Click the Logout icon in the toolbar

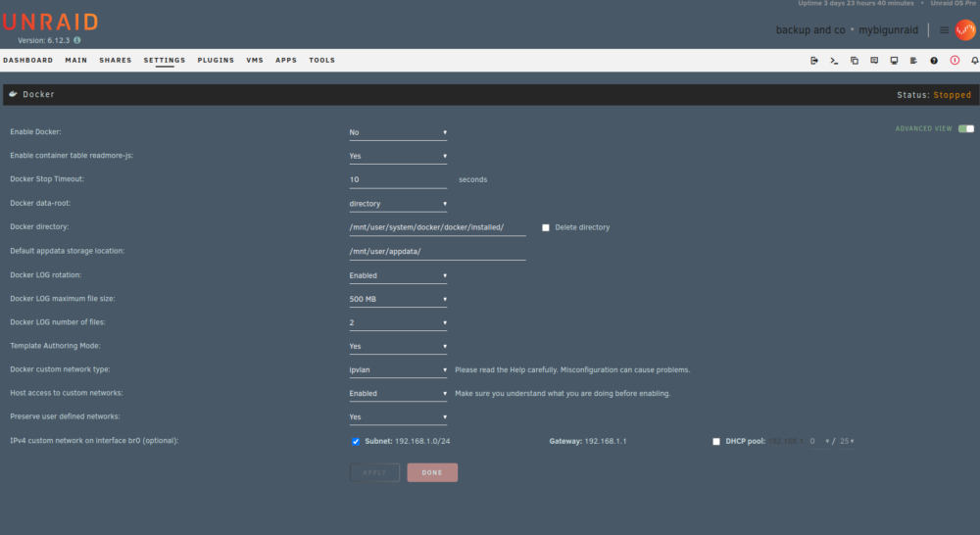click(x=813, y=61)
